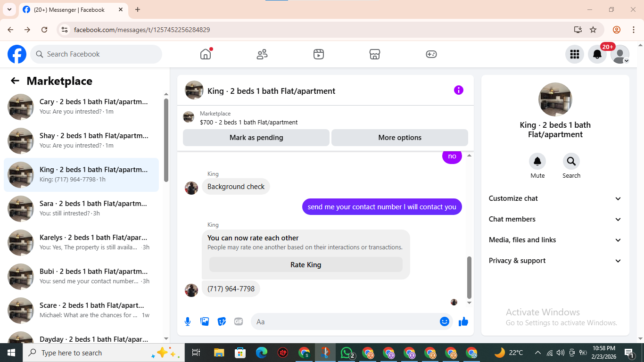This screenshot has height=362, width=644.
Task: Open the Karelys conversation
Action: coord(81,243)
